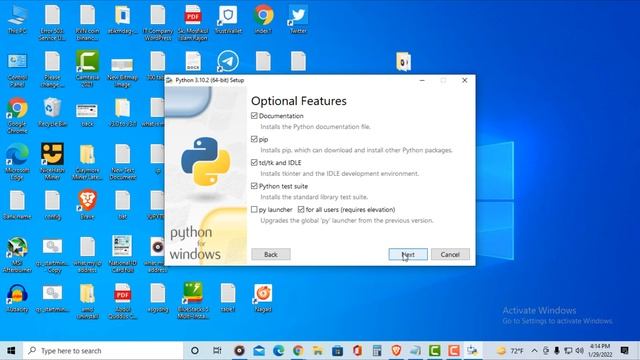Viewport: 640px width, 360px height.
Task: Select the PDF file in the top desktop row
Action: click(193, 23)
